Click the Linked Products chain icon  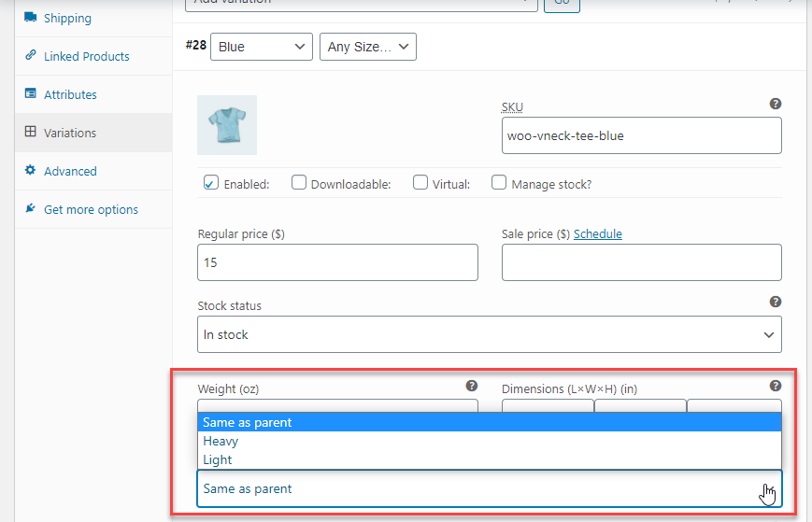pos(31,55)
